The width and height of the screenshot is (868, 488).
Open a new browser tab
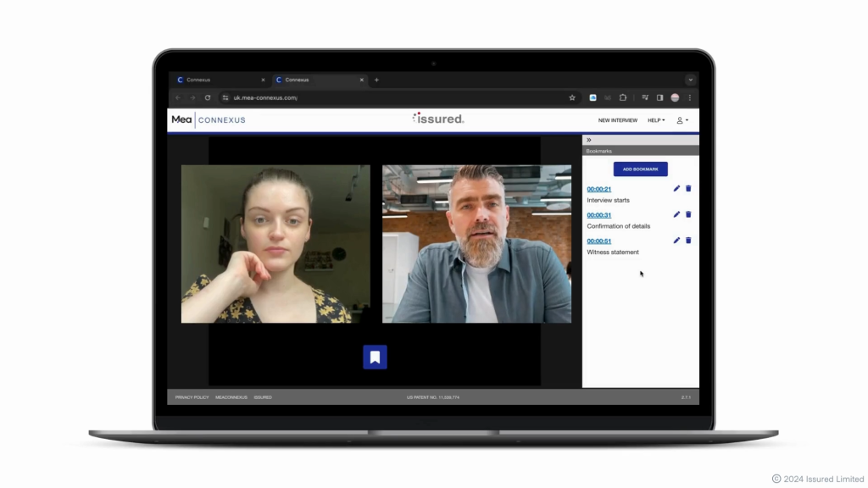pyautogui.click(x=376, y=80)
